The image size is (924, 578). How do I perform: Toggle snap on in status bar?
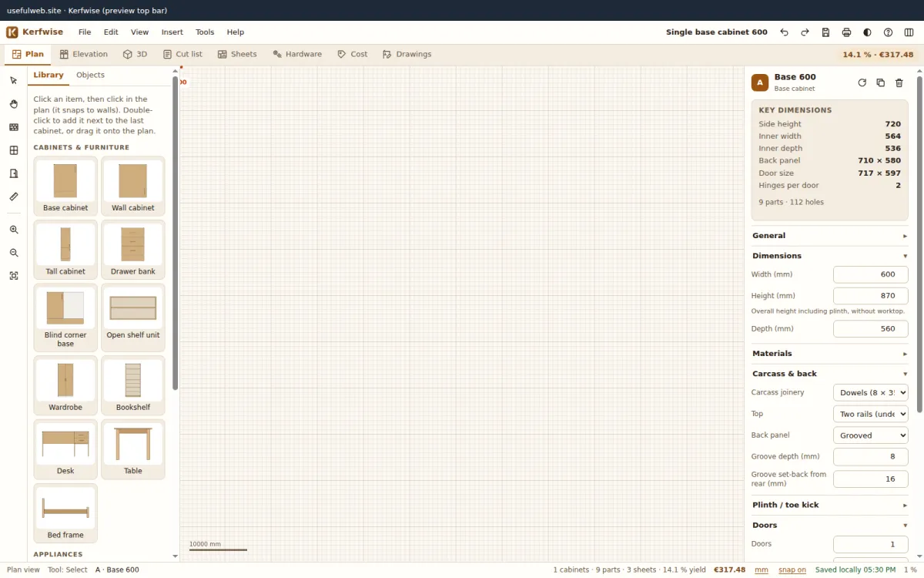click(x=792, y=570)
